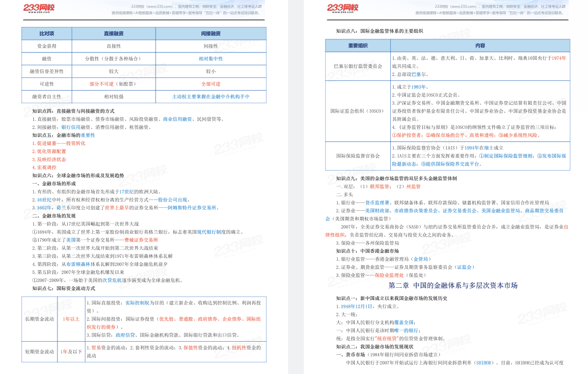Click the blue SHIBOR abbreviation text
This screenshot has height=374, width=588.
[482, 363]
